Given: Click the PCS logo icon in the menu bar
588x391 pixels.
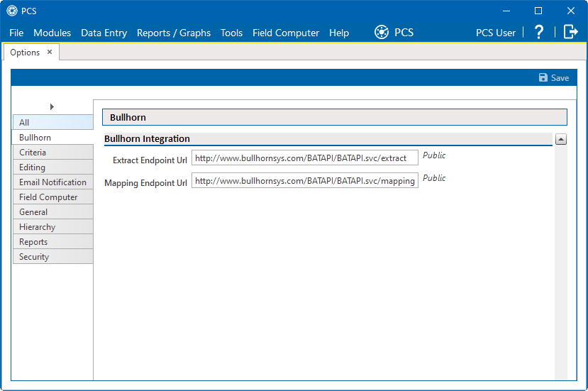Looking at the screenshot, I should pyautogui.click(x=382, y=32).
